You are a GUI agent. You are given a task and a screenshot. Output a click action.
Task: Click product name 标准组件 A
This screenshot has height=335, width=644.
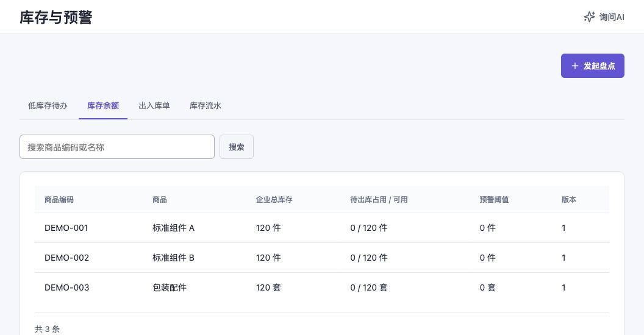[x=173, y=228]
